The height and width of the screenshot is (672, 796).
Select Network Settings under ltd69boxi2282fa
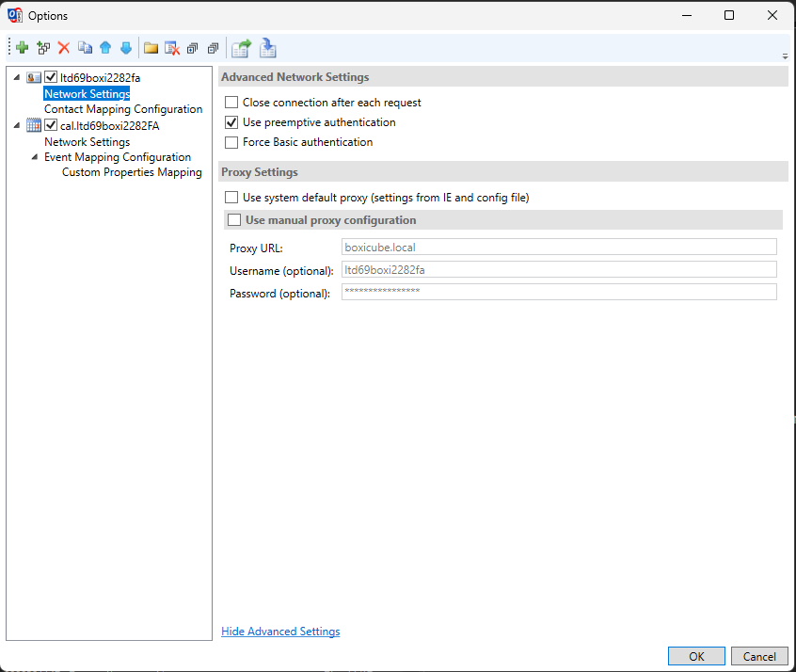click(87, 93)
